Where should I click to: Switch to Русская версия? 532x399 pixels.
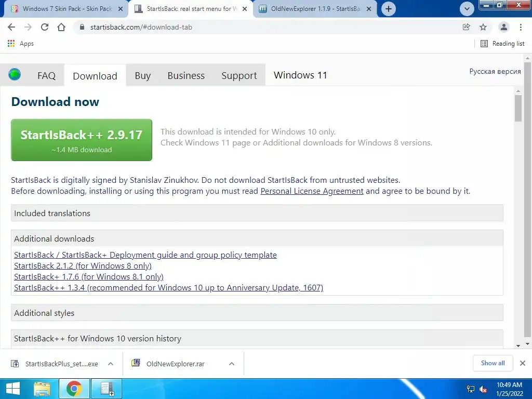click(495, 71)
